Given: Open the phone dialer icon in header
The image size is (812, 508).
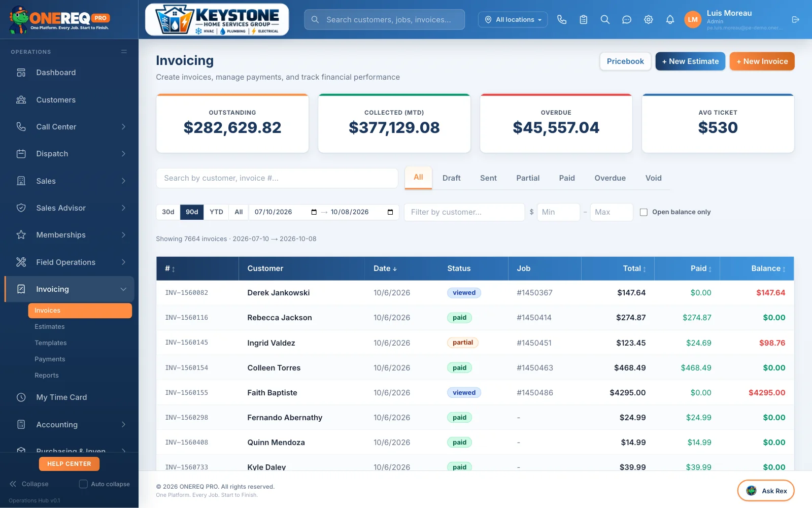Looking at the screenshot, I should tap(562, 19).
